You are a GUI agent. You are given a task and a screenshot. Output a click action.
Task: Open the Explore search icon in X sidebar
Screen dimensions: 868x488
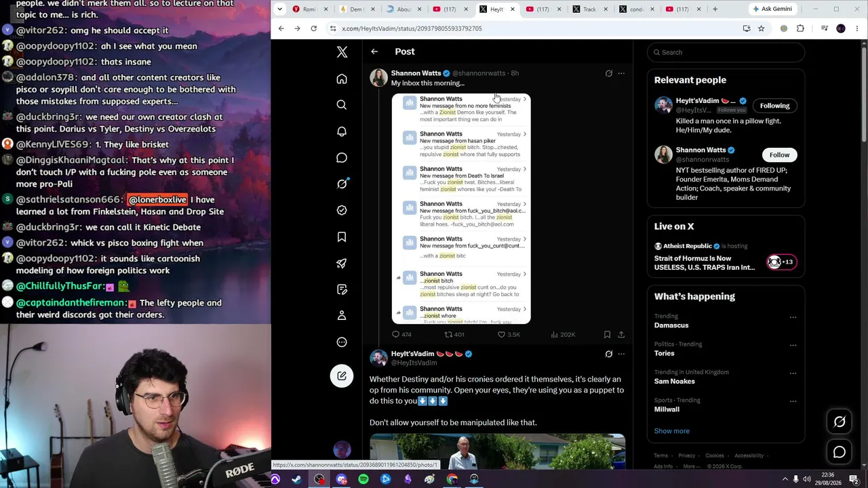(342, 105)
